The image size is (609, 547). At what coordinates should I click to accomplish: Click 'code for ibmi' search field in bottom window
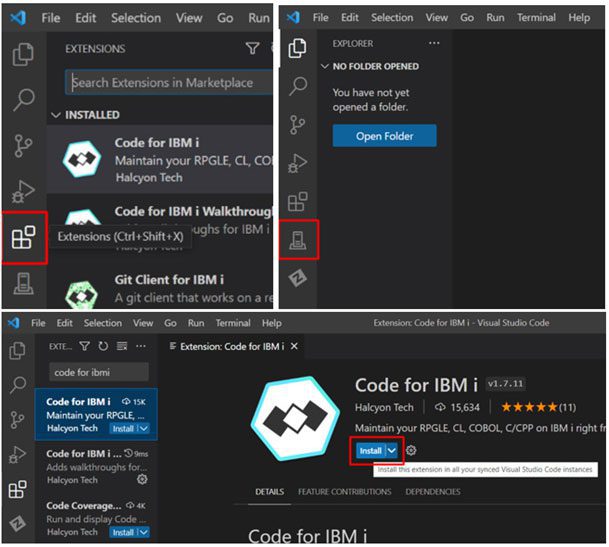tap(99, 372)
